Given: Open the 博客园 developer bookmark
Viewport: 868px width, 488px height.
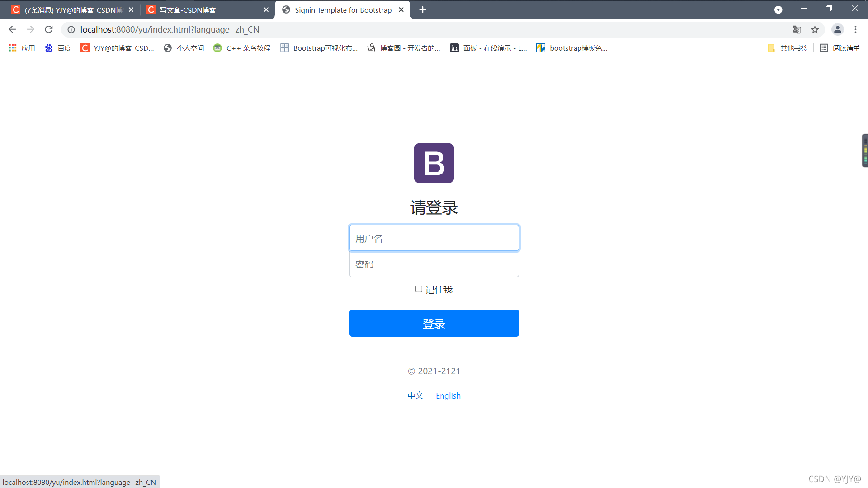Looking at the screenshot, I should point(409,48).
